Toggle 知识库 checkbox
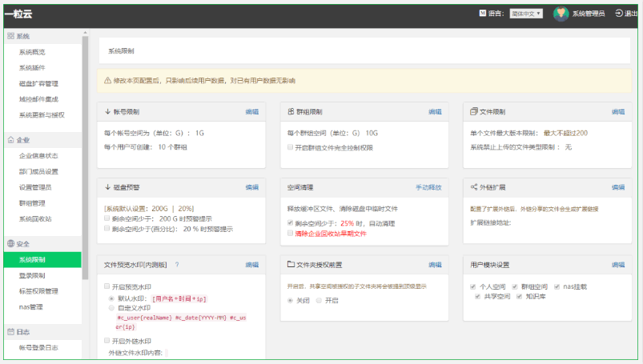643x364 pixels. [519, 296]
